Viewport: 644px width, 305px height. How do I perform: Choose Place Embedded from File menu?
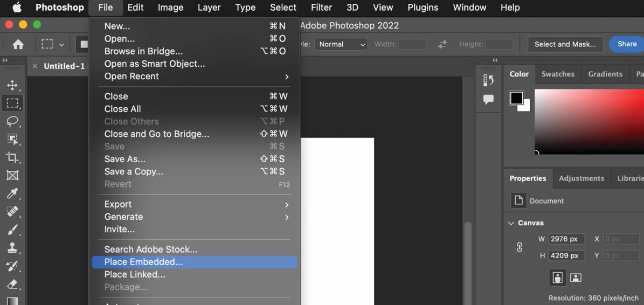click(x=194, y=262)
